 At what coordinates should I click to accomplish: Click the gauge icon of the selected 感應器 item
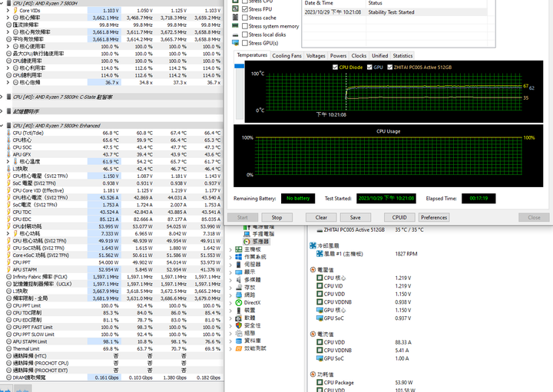pyautogui.click(x=247, y=242)
